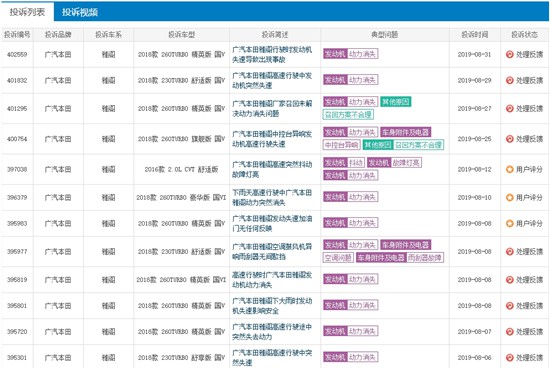Click complaint number 395301
550x369 pixels.
pyautogui.click(x=17, y=357)
